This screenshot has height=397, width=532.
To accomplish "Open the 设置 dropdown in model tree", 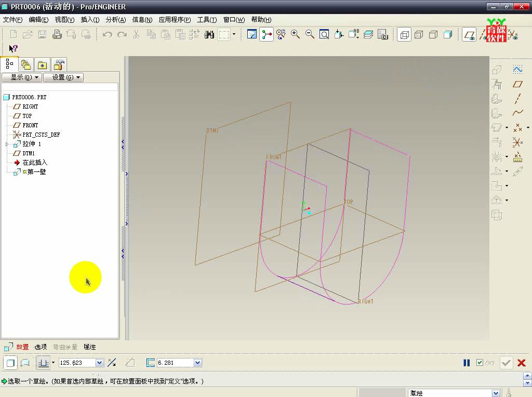I will pyautogui.click(x=63, y=77).
